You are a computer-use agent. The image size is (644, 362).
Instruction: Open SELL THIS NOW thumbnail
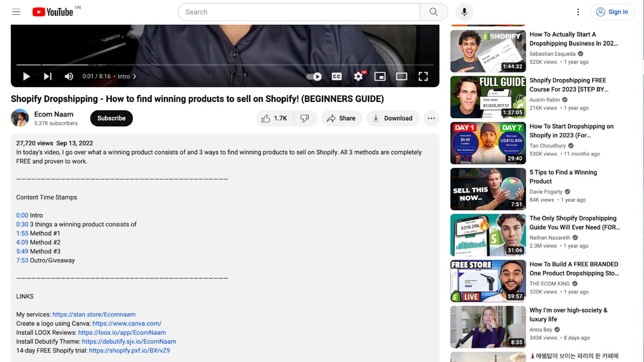pos(488,189)
